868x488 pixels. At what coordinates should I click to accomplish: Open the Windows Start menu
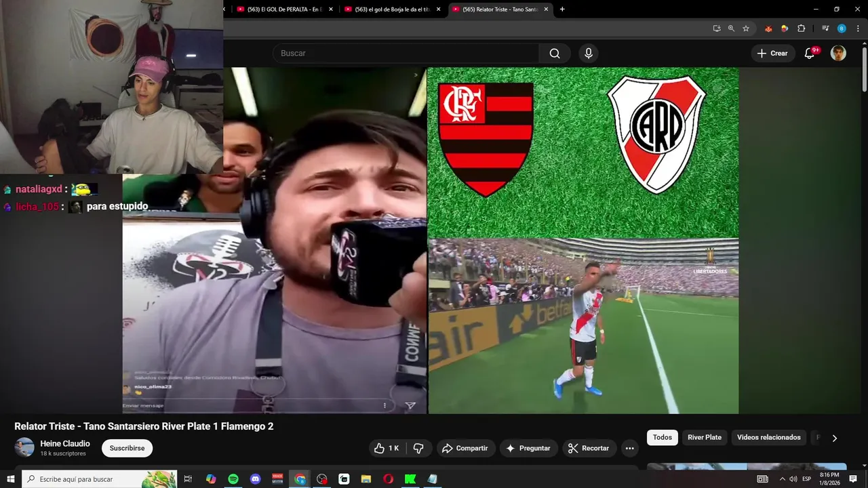[x=10, y=479]
